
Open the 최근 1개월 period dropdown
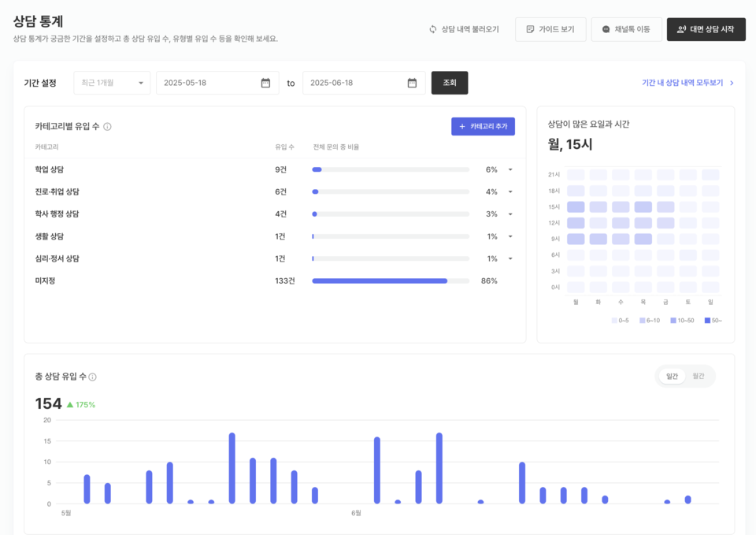[x=112, y=83]
